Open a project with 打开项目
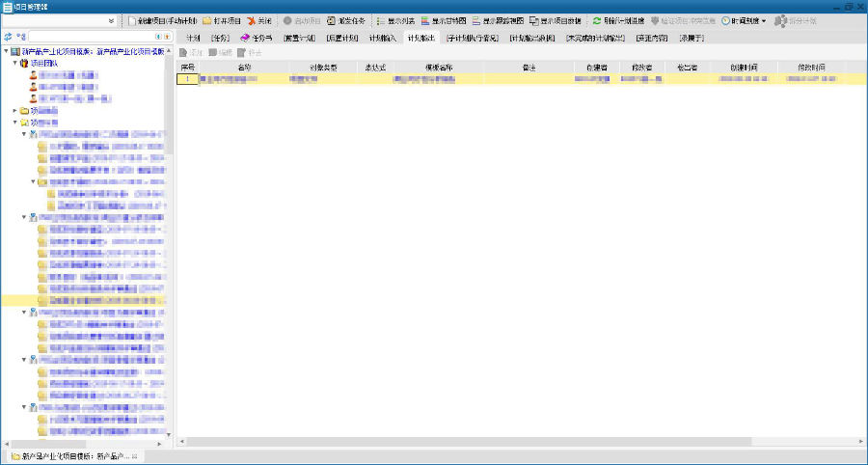 pos(222,20)
